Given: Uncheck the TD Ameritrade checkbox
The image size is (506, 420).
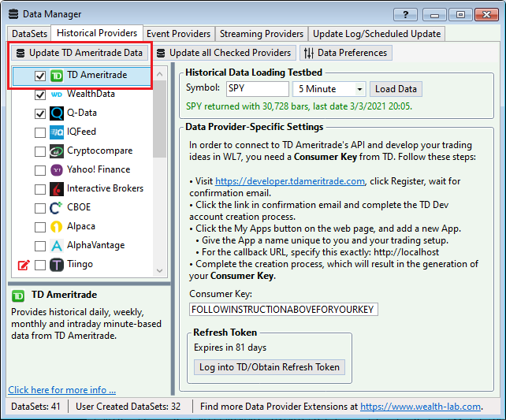Looking at the screenshot, I should (40, 76).
